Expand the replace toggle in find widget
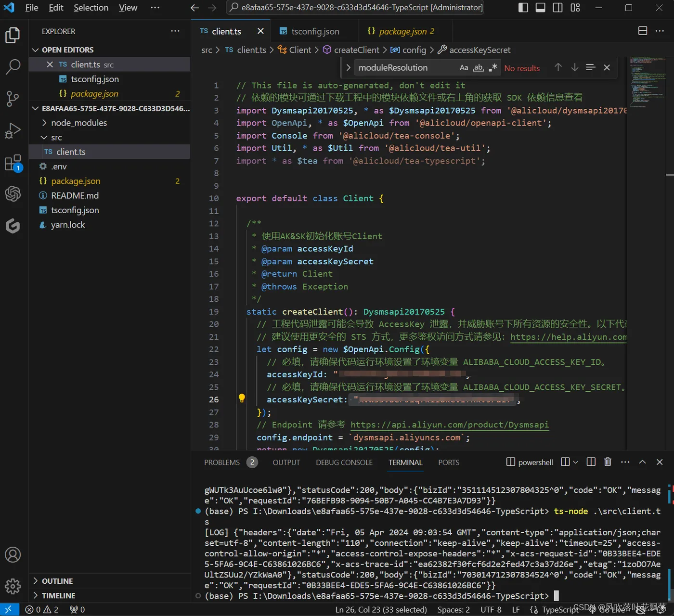This screenshot has height=616, width=674. point(348,68)
